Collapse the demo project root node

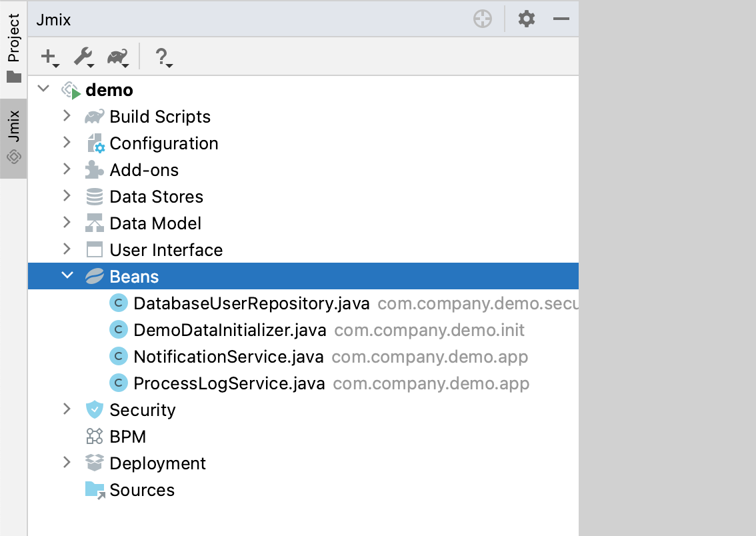click(x=44, y=89)
